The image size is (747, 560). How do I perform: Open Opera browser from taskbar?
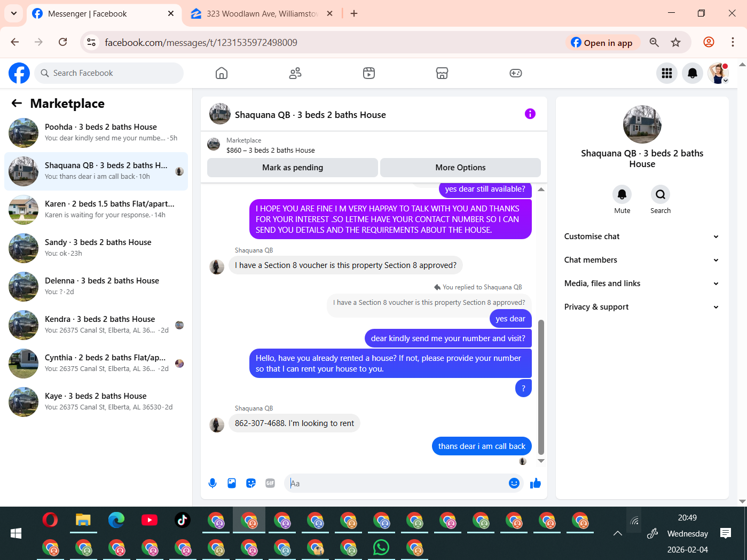click(50, 519)
